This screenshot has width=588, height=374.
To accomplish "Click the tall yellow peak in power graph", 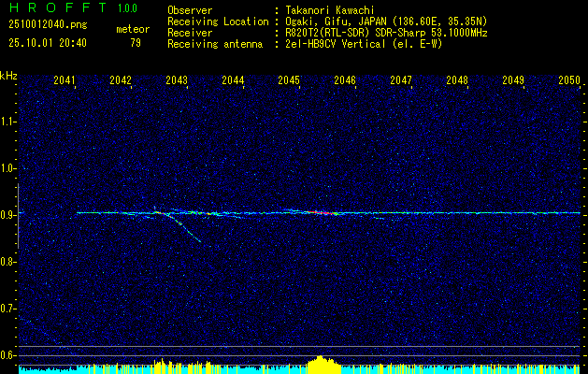I will [323, 363].
